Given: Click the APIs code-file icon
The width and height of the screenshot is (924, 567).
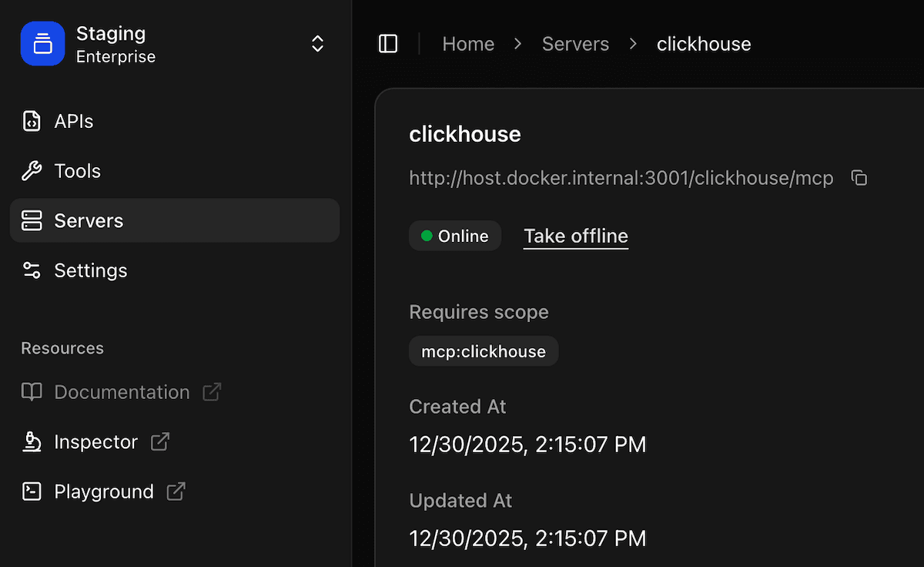Looking at the screenshot, I should coord(32,122).
